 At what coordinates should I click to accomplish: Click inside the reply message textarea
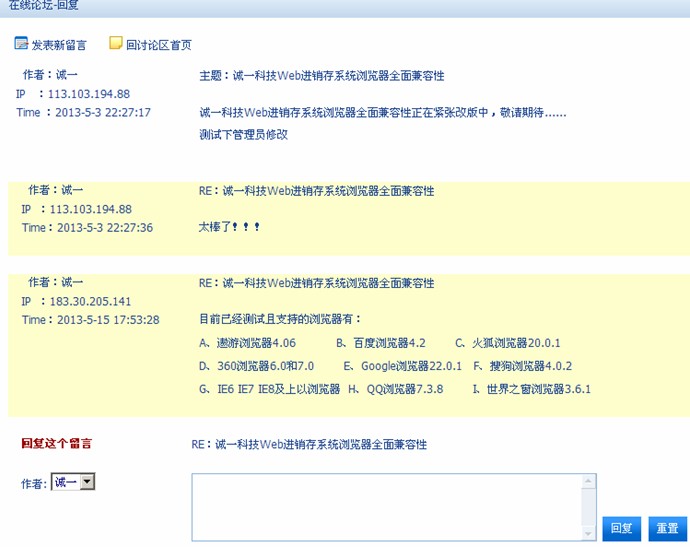pos(387,507)
